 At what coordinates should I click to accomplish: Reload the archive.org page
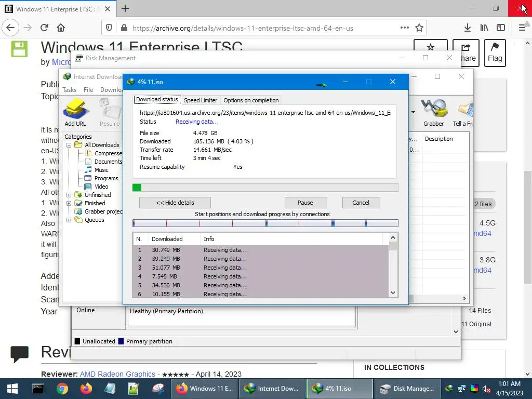click(45, 28)
